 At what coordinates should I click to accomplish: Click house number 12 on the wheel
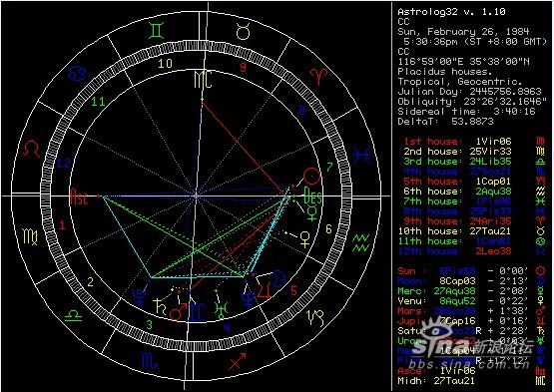(x=64, y=164)
